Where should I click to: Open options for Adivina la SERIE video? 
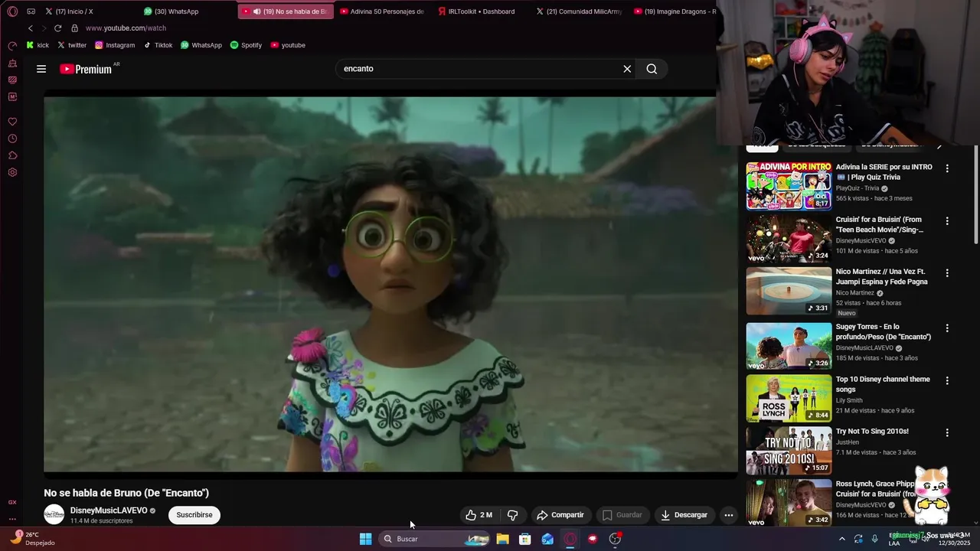click(x=947, y=168)
